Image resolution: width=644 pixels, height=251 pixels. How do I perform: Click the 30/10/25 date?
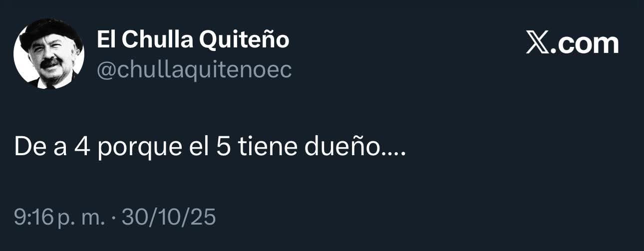click(169, 218)
